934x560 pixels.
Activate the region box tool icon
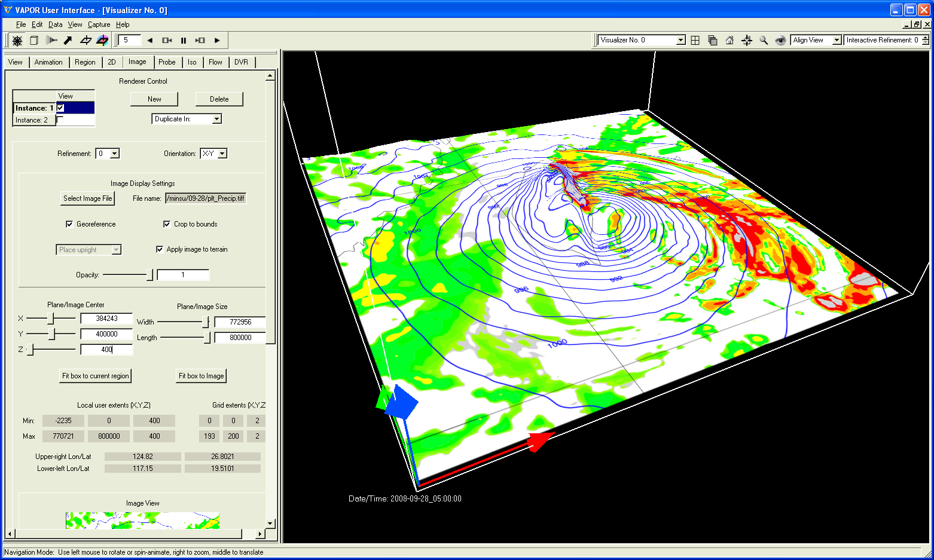(34, 41)
